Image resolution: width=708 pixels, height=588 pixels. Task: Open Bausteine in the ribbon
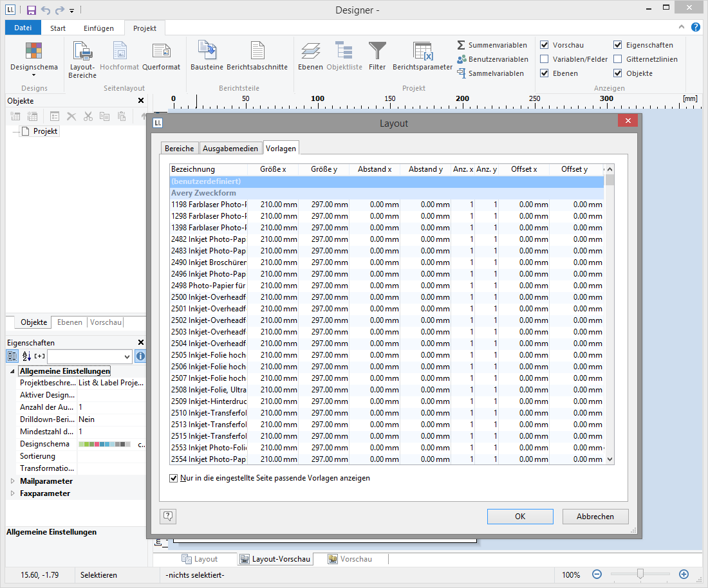207,50
